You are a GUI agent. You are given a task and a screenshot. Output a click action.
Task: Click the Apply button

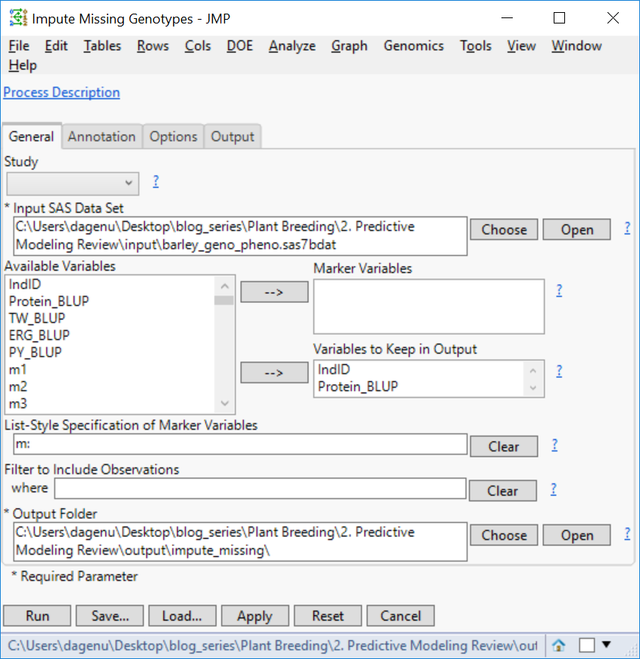point(255,616)
